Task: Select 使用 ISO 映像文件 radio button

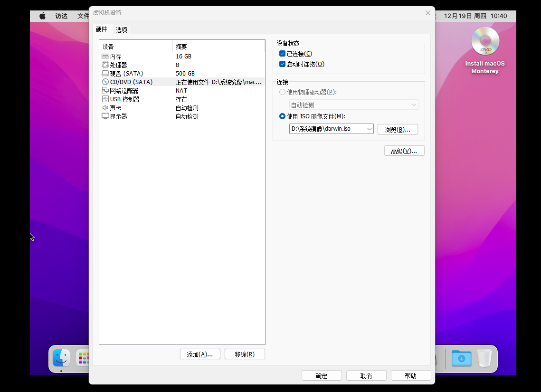Action: (283, 116)
